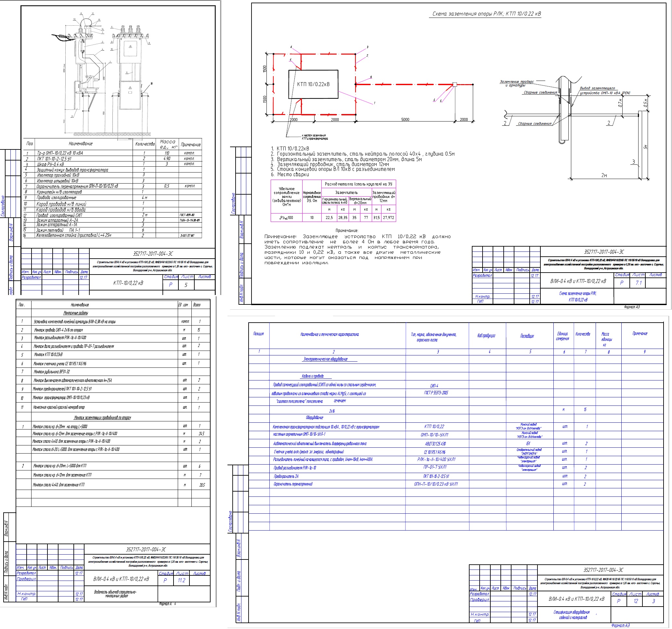
Task: Select row 'Короб проводов н/в линий'
Action: pyautogui.click(x=112, y=204)
